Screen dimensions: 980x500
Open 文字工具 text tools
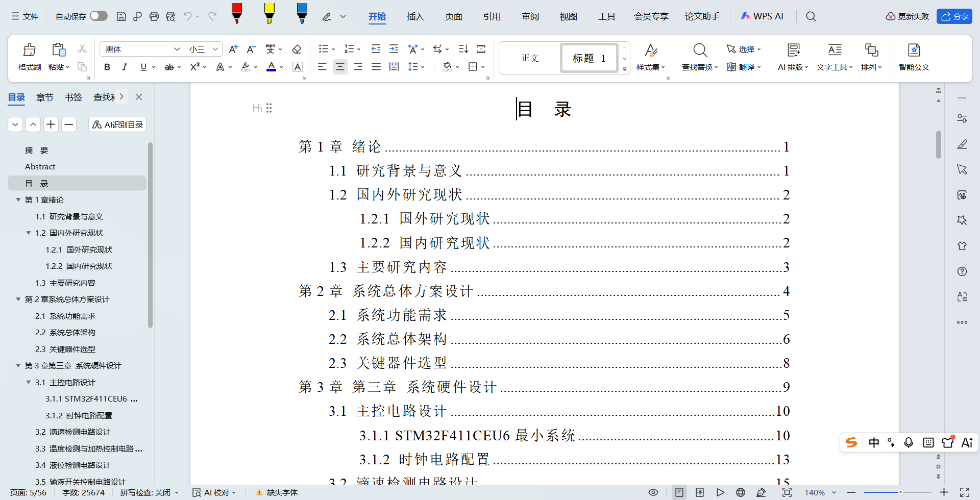[835, 57]
